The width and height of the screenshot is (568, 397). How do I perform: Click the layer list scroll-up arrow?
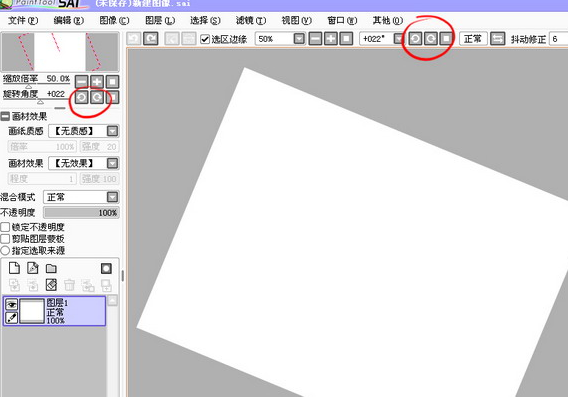113,301
